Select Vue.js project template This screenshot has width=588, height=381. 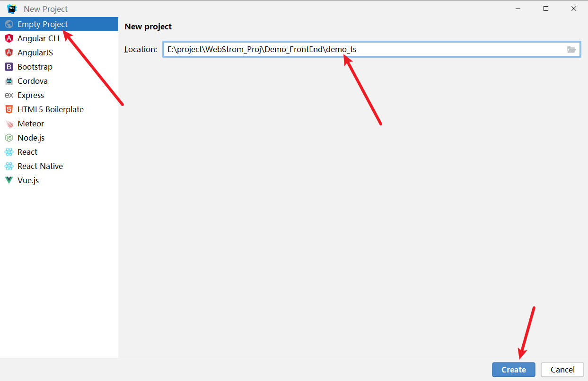click(x=59, y=180)
